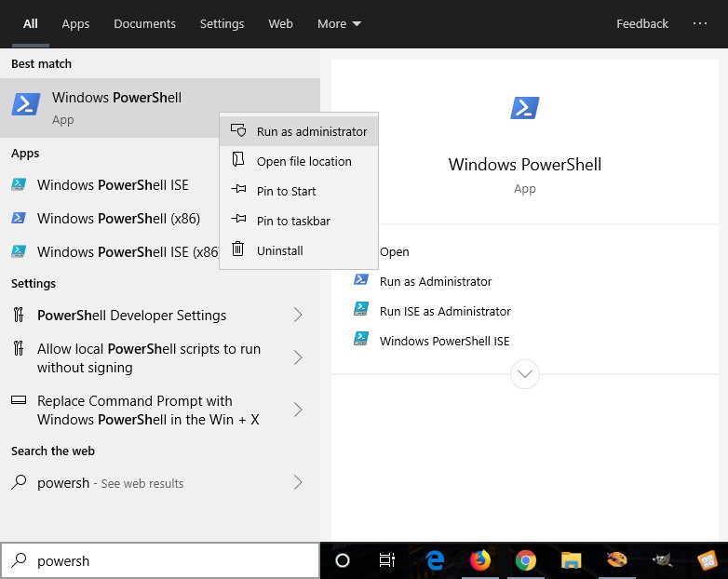
Task: Open Microsoft Edge in the taskbar
Action: (x=434, y=559)
